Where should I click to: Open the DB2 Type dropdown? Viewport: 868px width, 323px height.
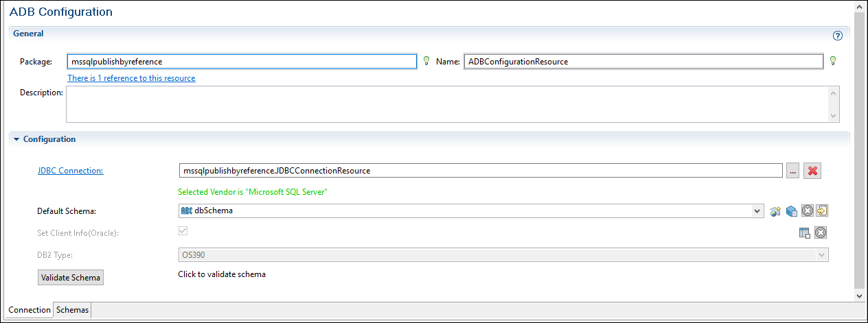(821, 255)
